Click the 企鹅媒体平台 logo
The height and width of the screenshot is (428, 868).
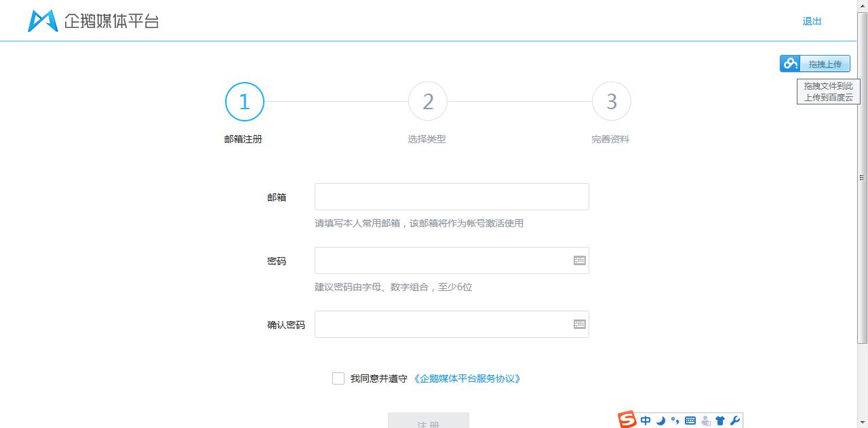[93, 20]
